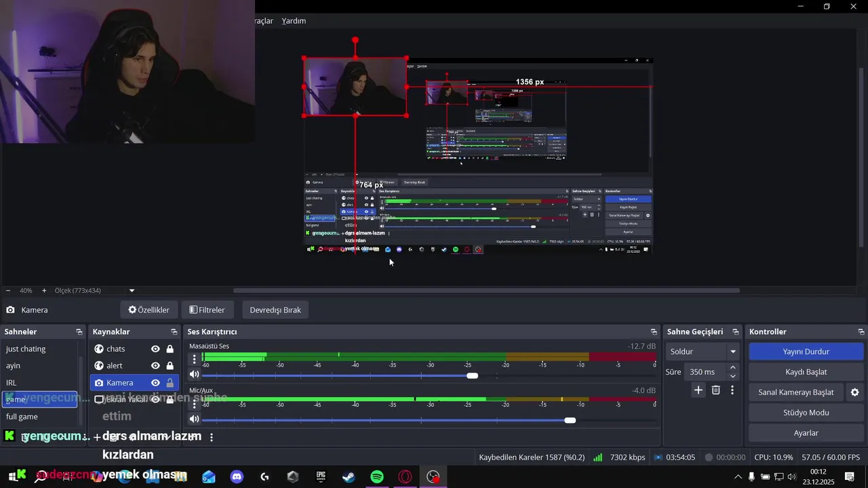Hide the chats source with eye icon
Image resolution: width=868 pixels, height=488 pixels.
(155, 349)
